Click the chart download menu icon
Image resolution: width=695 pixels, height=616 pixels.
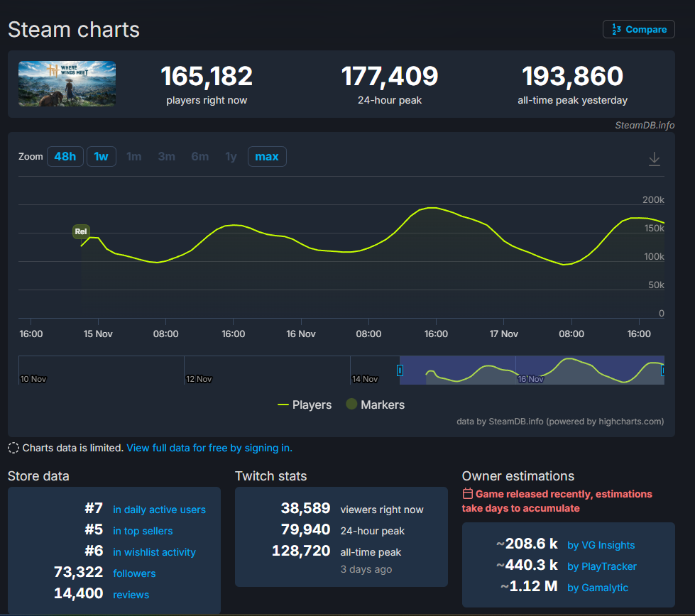click(x=655, y=159)
